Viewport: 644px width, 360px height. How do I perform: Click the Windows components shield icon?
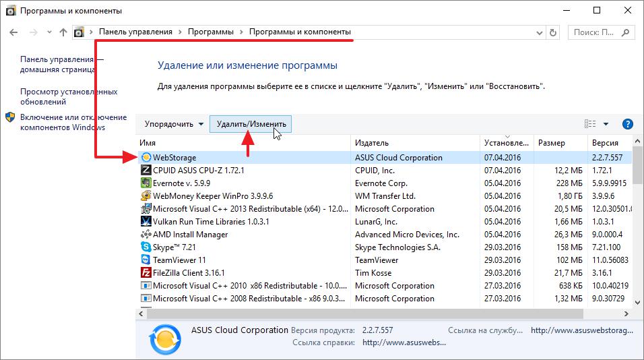(10, 117)
